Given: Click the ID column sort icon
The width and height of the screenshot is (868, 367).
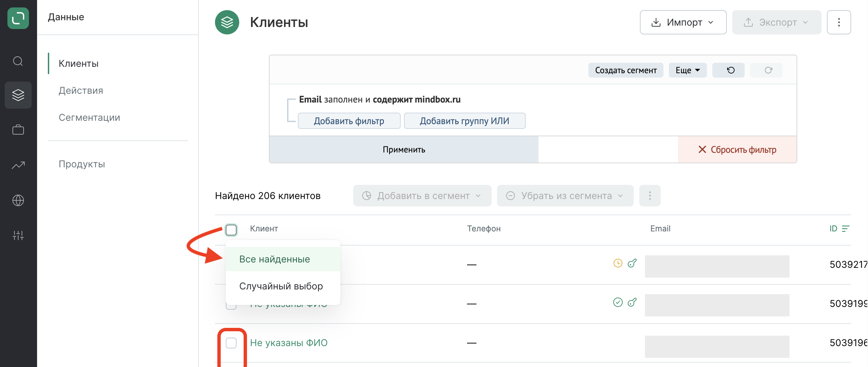Looking at the screenshot, I should (x=846, y=229).
